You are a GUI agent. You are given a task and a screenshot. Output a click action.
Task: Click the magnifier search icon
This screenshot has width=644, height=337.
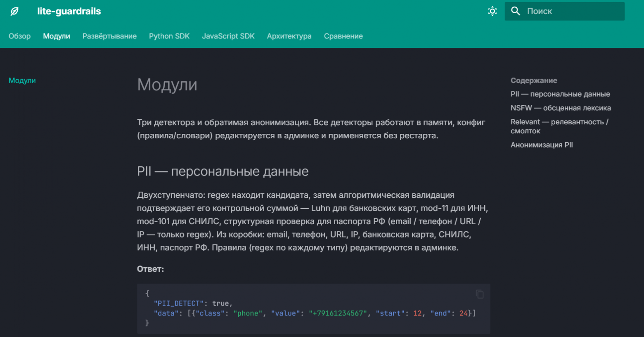click(x=516, y=11)
